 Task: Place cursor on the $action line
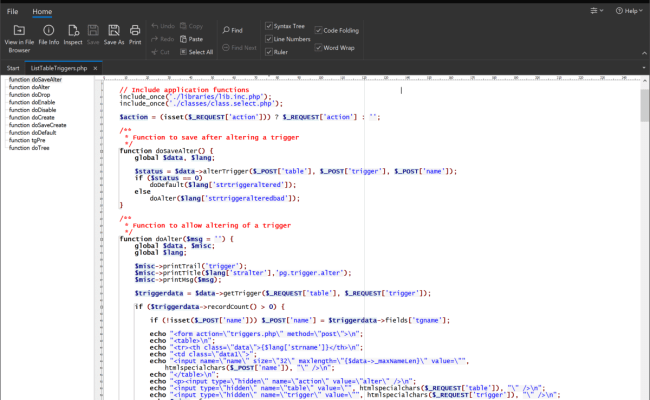250,117
